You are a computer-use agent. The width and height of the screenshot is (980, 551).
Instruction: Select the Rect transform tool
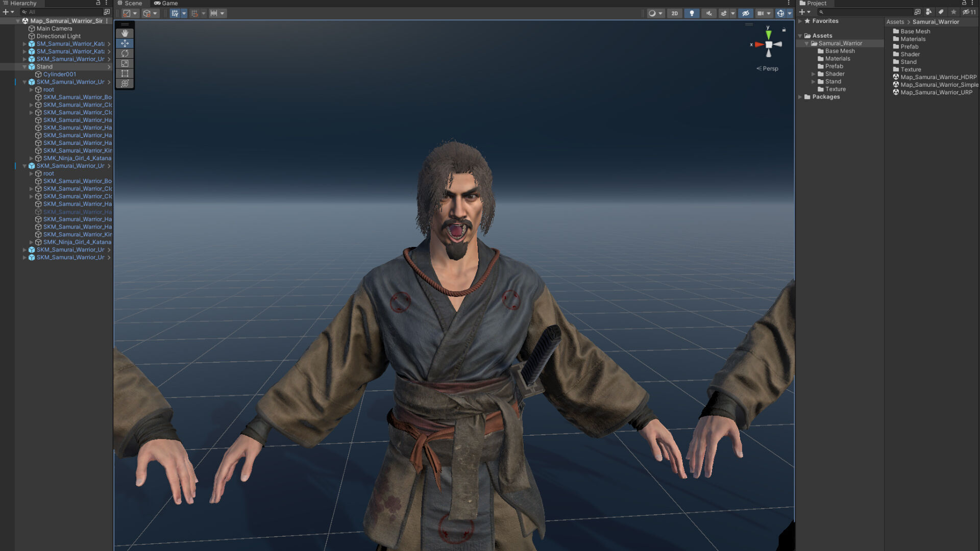pos(125,73)
